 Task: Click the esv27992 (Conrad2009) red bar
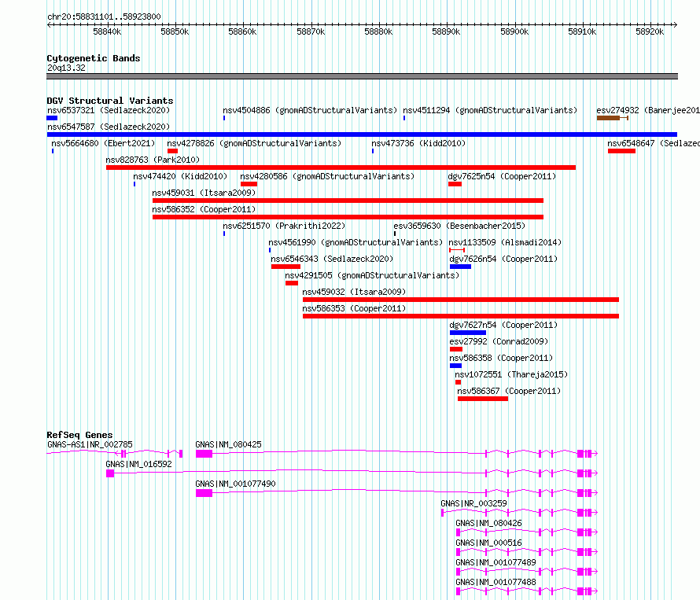pyautogui.click(x=456, y=349)
